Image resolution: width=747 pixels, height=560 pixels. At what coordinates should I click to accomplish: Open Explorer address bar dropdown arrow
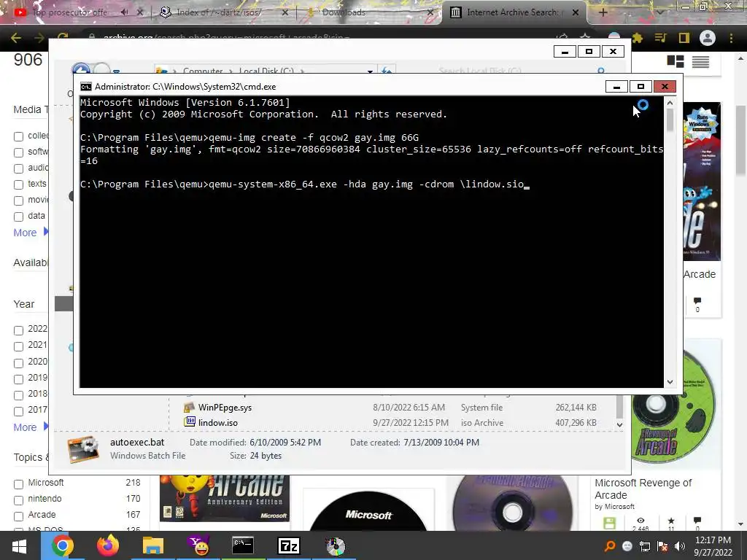[370, 71]
